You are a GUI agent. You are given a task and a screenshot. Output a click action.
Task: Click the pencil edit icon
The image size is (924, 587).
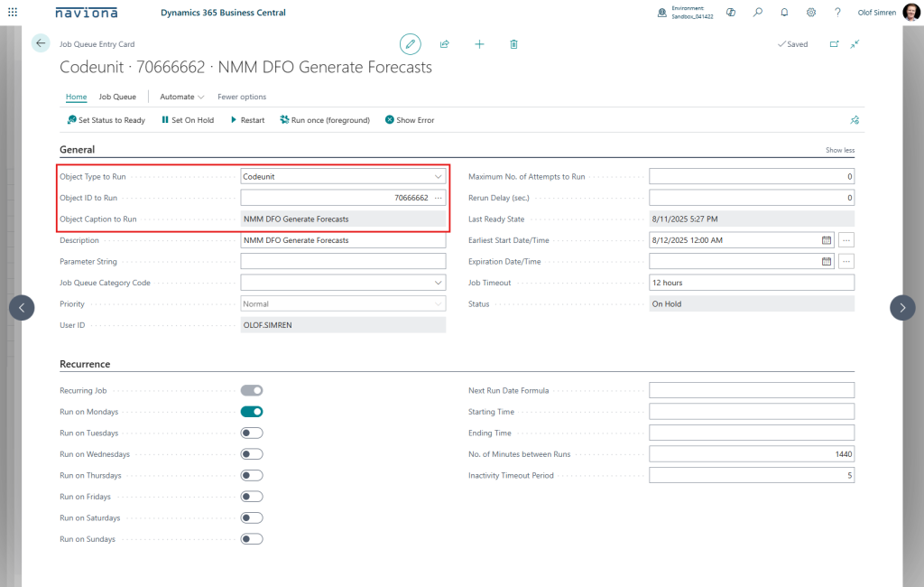tap(411, 43)
